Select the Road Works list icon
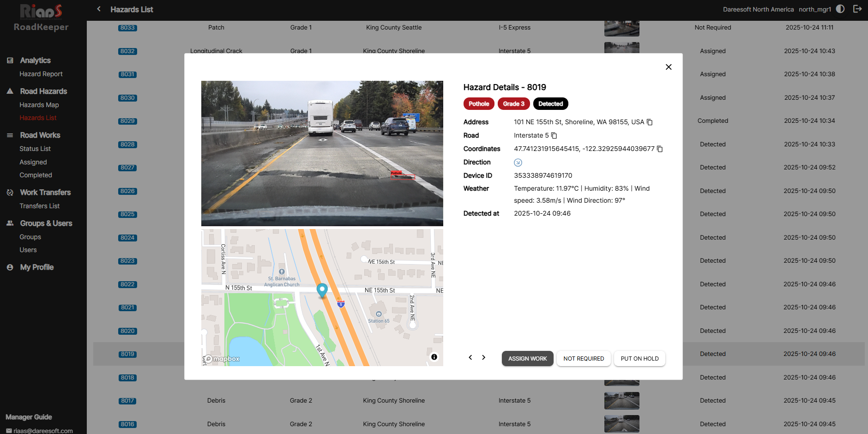 click(10, 135)
